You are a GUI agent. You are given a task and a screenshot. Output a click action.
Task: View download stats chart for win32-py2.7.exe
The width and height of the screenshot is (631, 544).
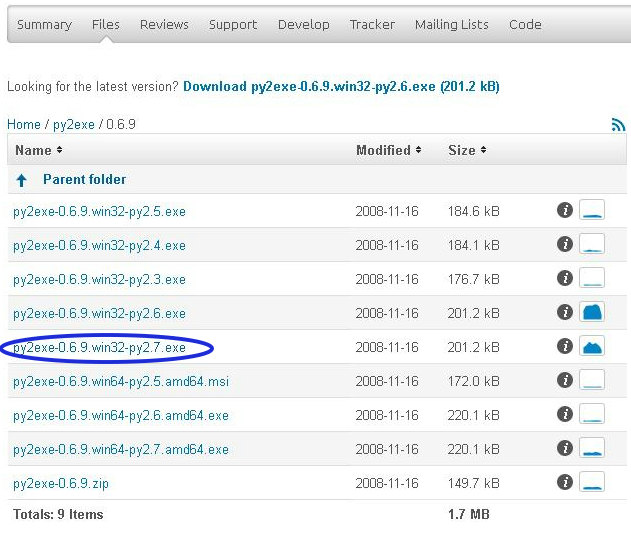592,346
